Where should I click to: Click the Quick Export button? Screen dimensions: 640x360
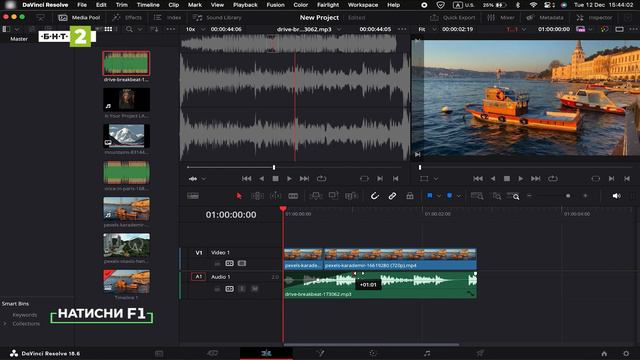(x=452, y=18)
